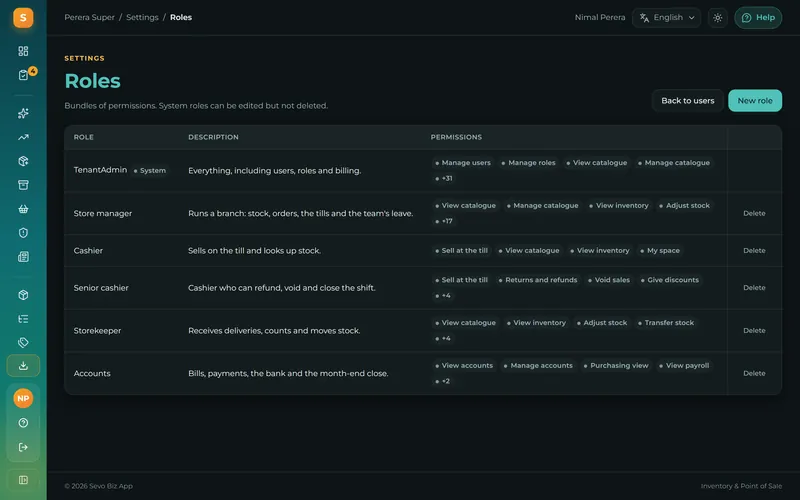This screenshot has height=500, width=800.
Task: Click the Back to users button
Action: [x=687, y=101]
